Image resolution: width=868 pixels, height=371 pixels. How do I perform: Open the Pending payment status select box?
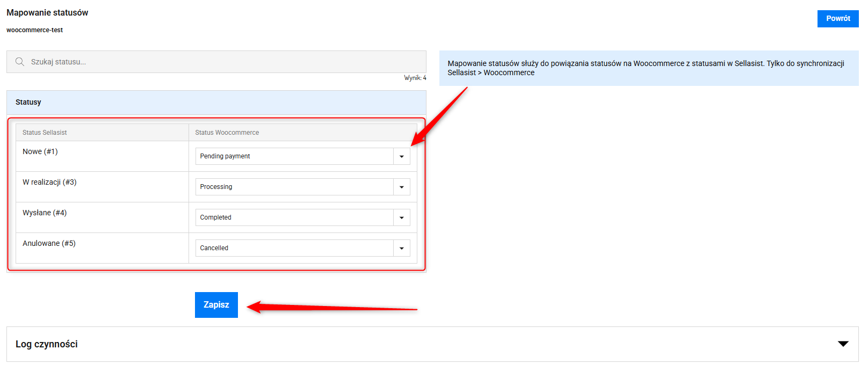coord(294,156)
